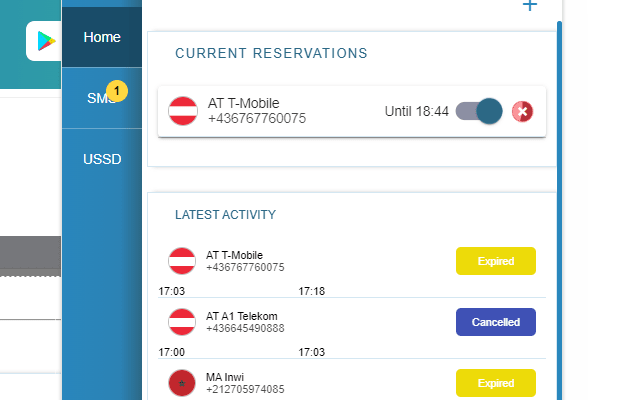Click the Google Play store icon

point(44,40)
